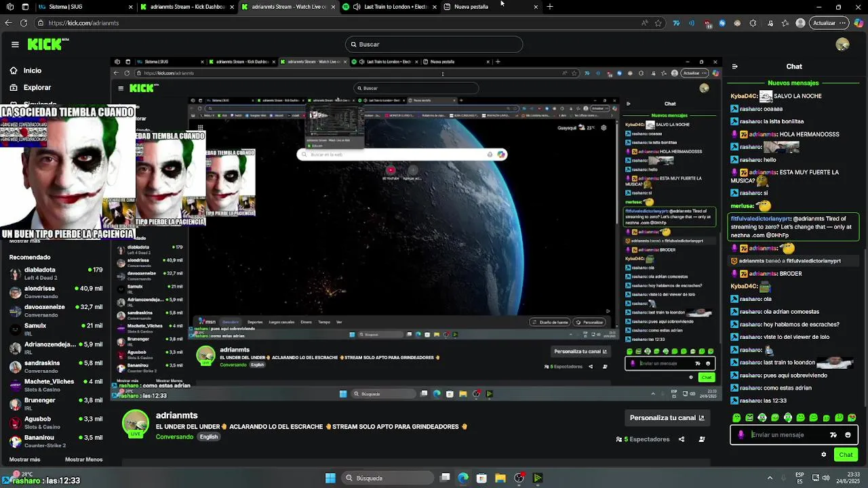868x488 pixels.
Task: Click the taskbar Búsqueda search box
Action: tap(387, 478)
